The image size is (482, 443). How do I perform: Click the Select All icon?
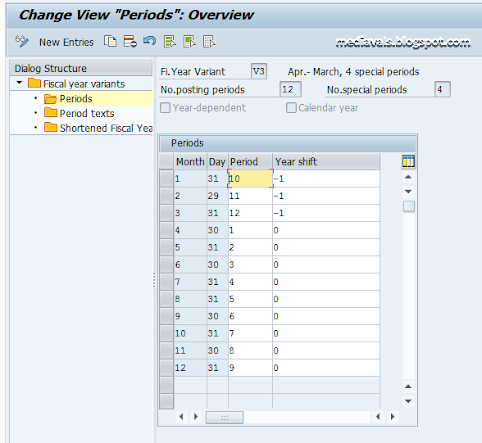point(170,41)
